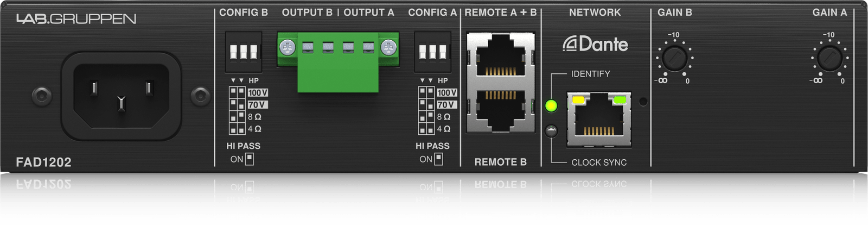Toggle Hi Pass ON switch under Config A
This screenshot has height=225, width=868.
coord(438,159)
